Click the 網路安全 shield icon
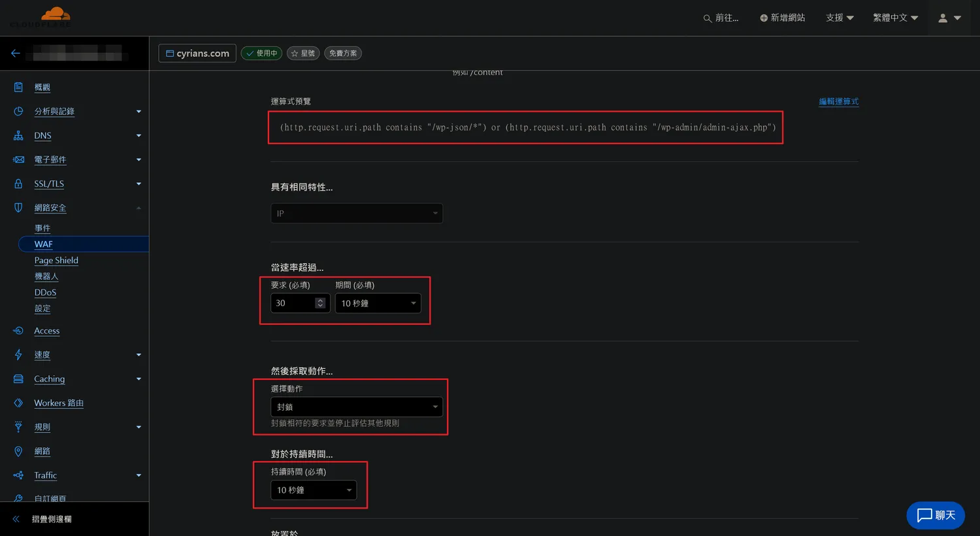Image resolution: width=980 pixels, height=536 pixels. click(x=18, y=208)
